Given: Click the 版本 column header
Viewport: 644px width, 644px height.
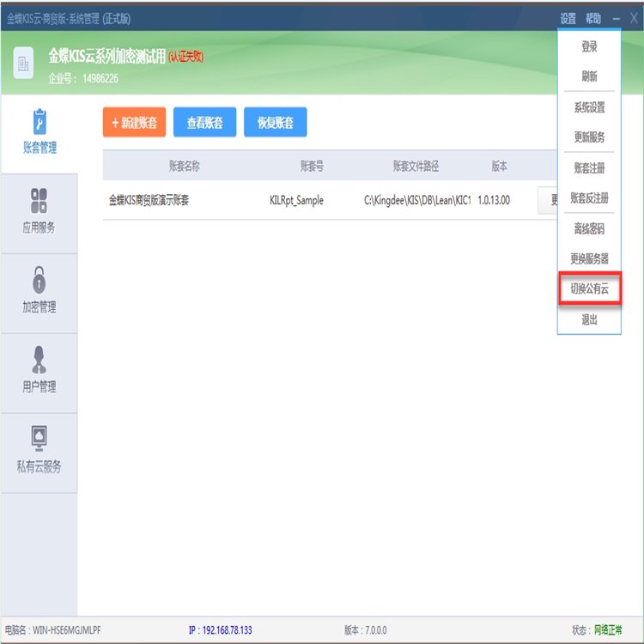Looking at the screenshot, I should click(500, 166).
